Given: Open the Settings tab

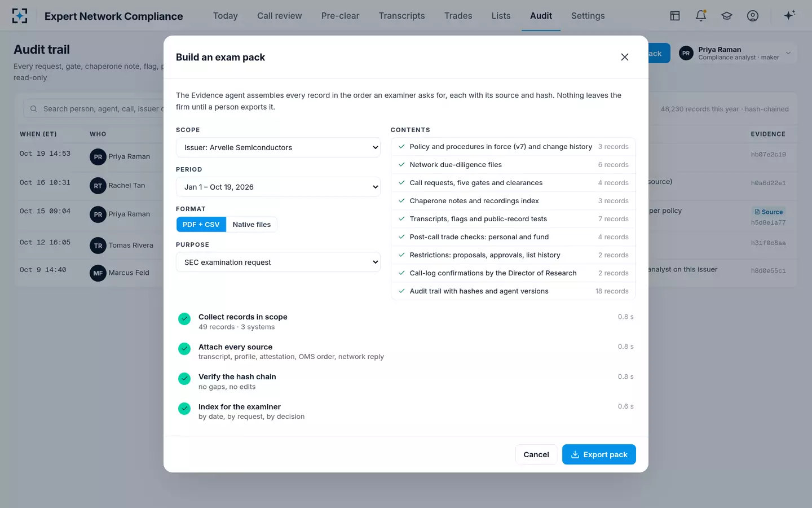Looking at the screenshot, I should [588, 16].
